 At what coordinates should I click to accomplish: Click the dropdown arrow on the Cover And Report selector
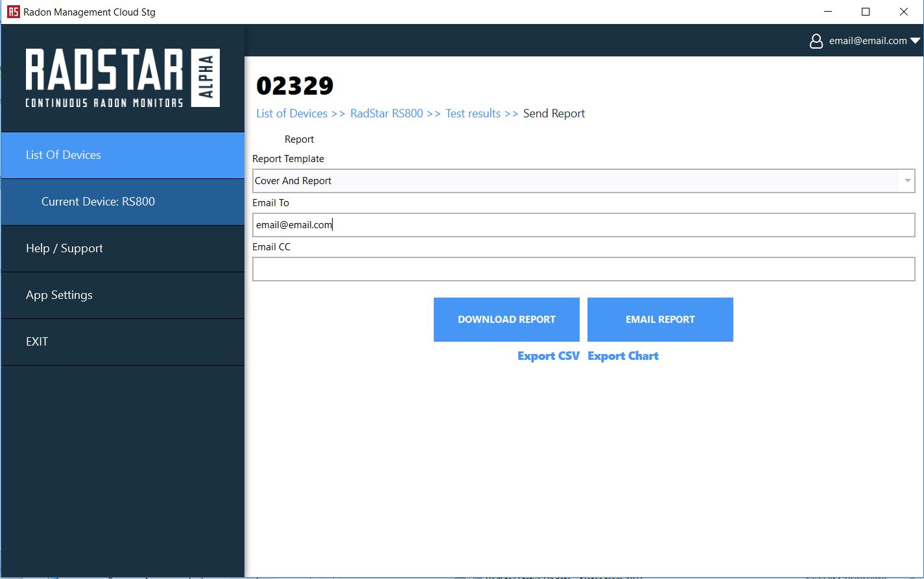(907, 181)
